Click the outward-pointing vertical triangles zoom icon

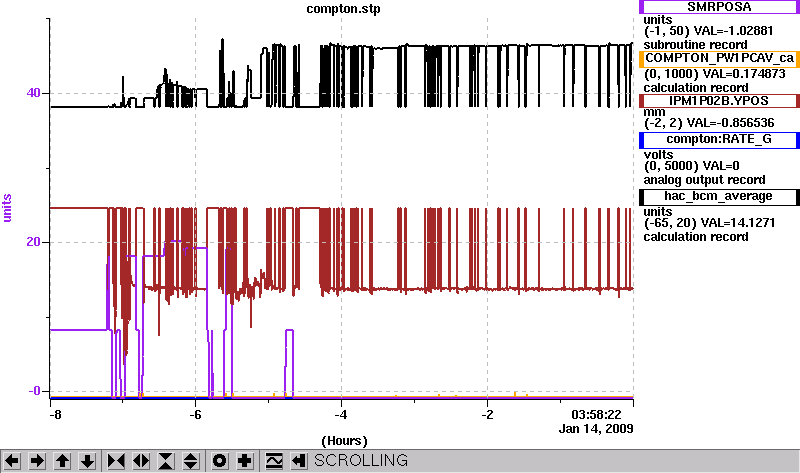pyautogui.click(x=191, y=461)
